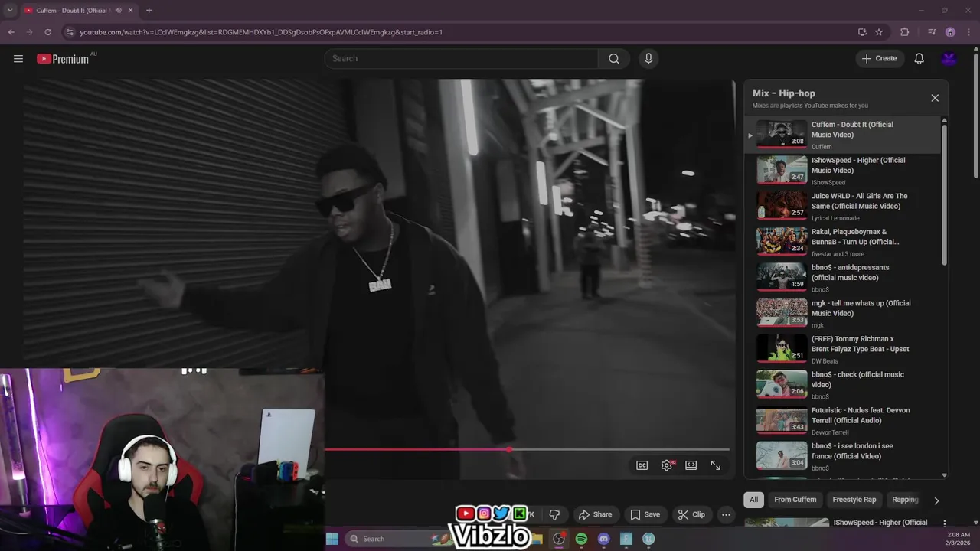
Task: Dislike the video with thumbs-down
Action: pyautogui.click(x=555, y=514)
